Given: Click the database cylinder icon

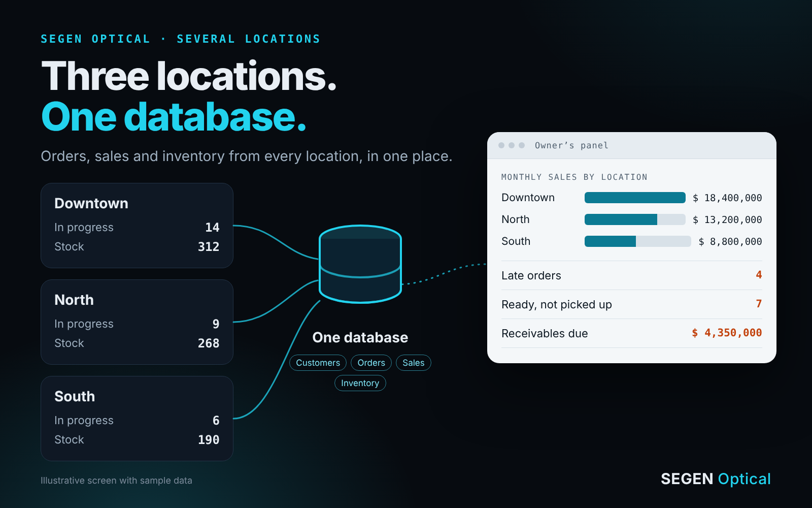Looking at the screenshot, I should click(x=360, y=264).
